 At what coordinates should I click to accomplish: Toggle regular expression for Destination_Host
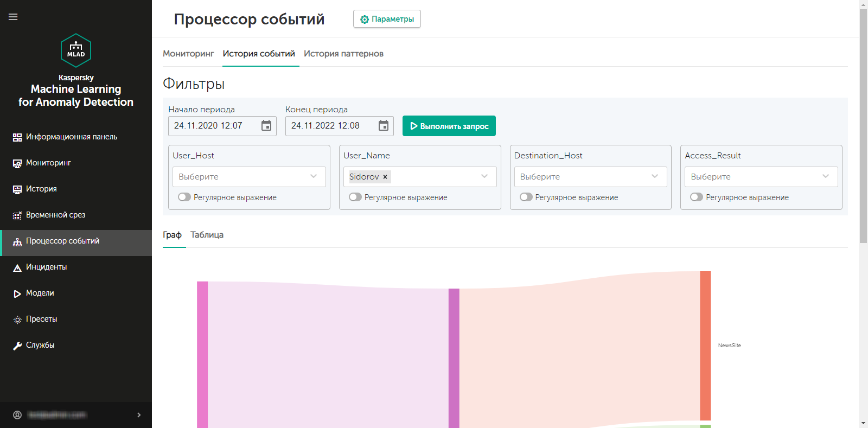click(x=526, y=197)
